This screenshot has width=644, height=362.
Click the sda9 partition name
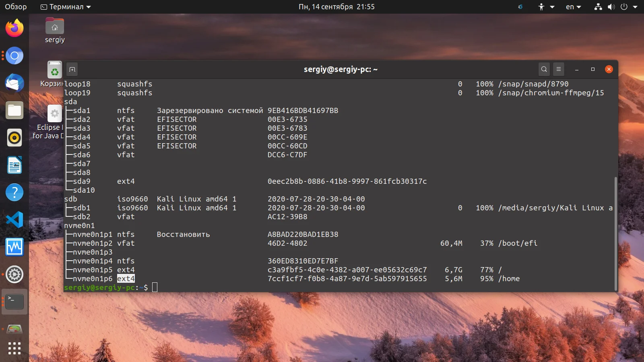click(x=82, y=181)
